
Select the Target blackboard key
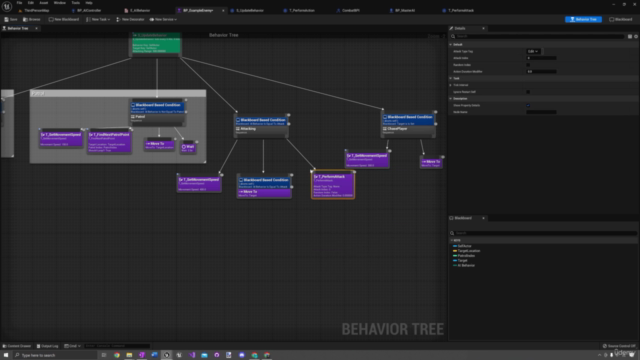tap(462, 260)
